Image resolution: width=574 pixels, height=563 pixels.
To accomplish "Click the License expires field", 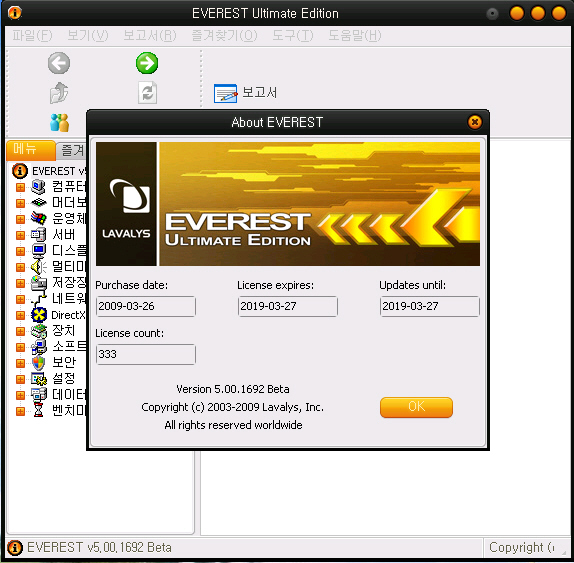I will [287, 306].
